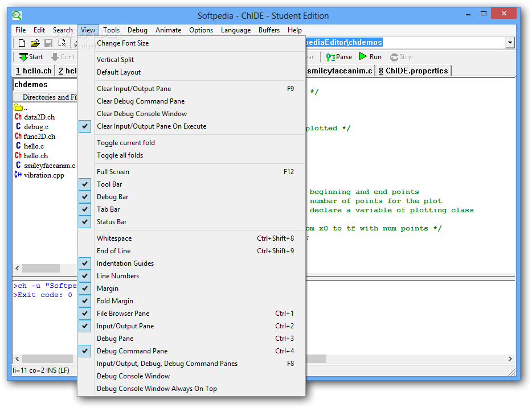Viewport: 532px width, 408px height.
Task: Switch to the 8 ChIDE.properties tab
Action: tap(414, 71)
